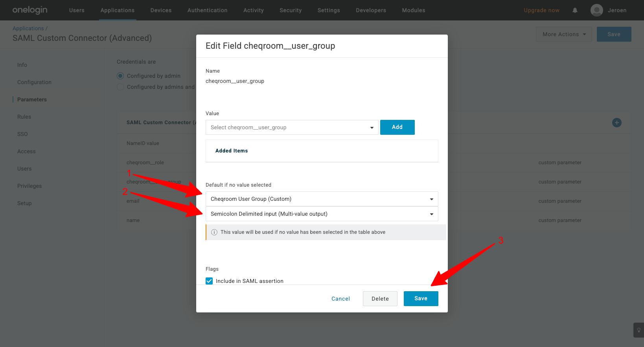Open the Jeroen user avatar menu
Screen dimensions: 644x347
click(x=596, y=10)
